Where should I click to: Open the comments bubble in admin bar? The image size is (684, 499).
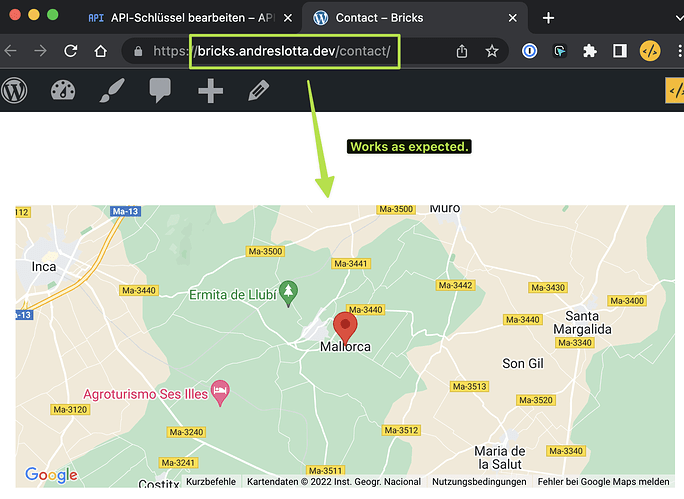click(160, 91)
